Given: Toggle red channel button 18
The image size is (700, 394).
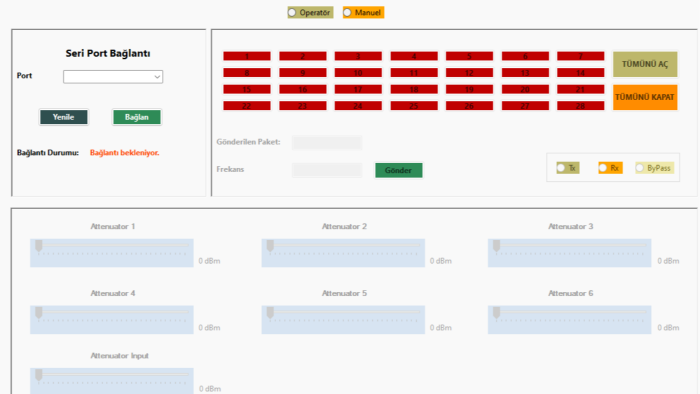Looking at the screenshot, I should 414,89.
